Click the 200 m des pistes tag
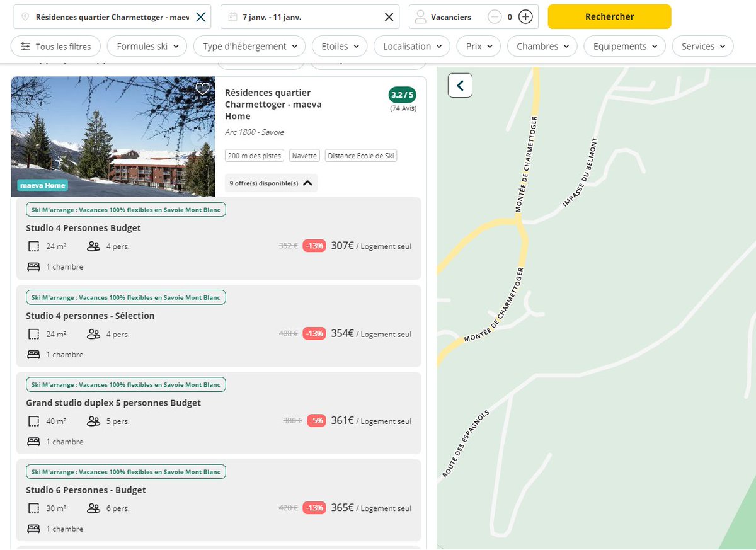This screenshot has height=550, width=756. coord(255,156)
